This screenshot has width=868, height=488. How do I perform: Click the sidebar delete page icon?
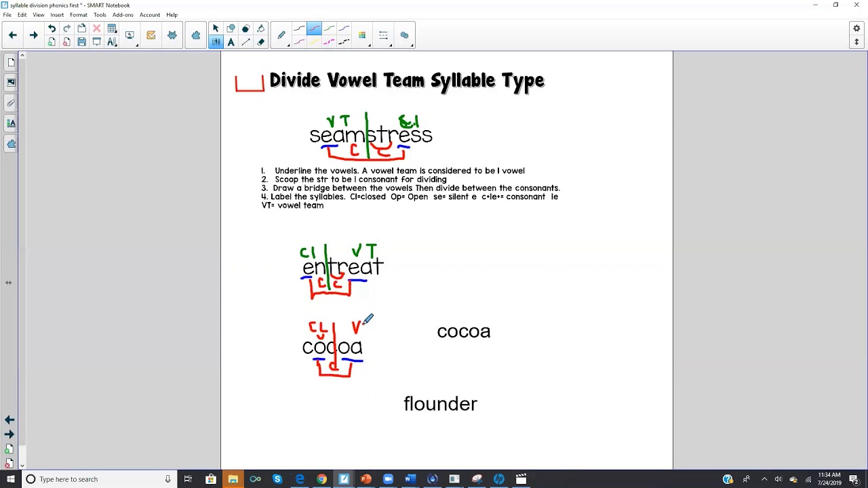pyautogui.click(x=9, y=464)
